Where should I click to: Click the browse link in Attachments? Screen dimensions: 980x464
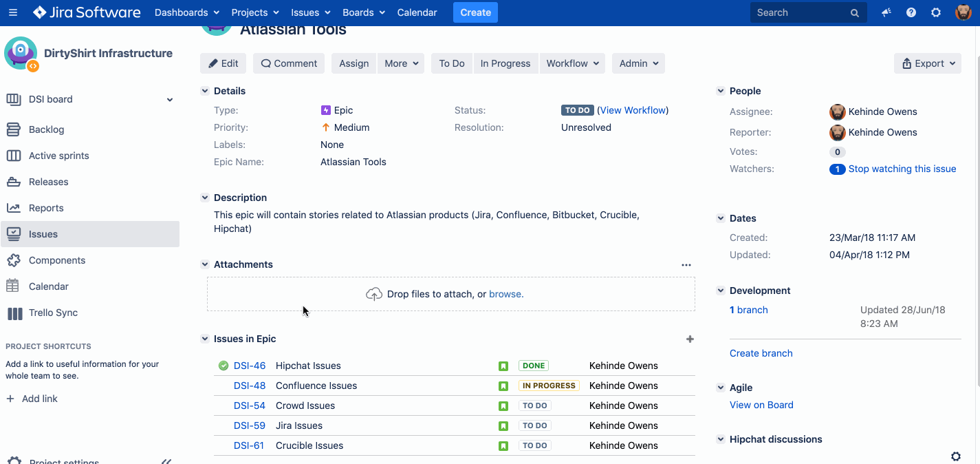pos(506,294)
